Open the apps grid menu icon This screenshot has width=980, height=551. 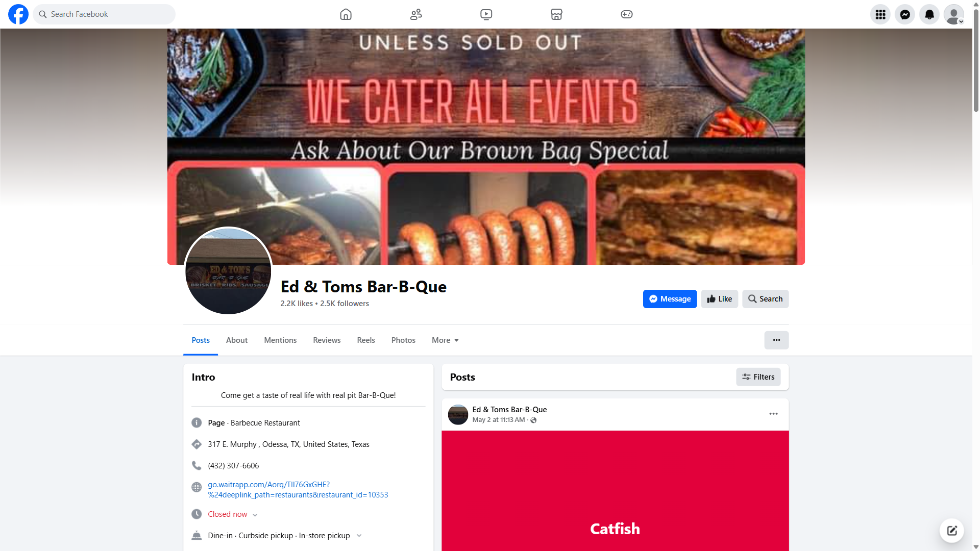pyautogui.click(x=880, y=14)
